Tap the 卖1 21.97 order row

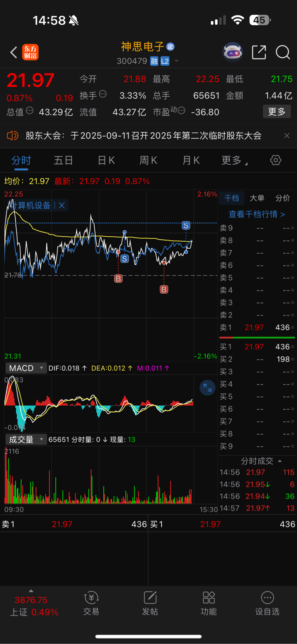click(257, 327)
